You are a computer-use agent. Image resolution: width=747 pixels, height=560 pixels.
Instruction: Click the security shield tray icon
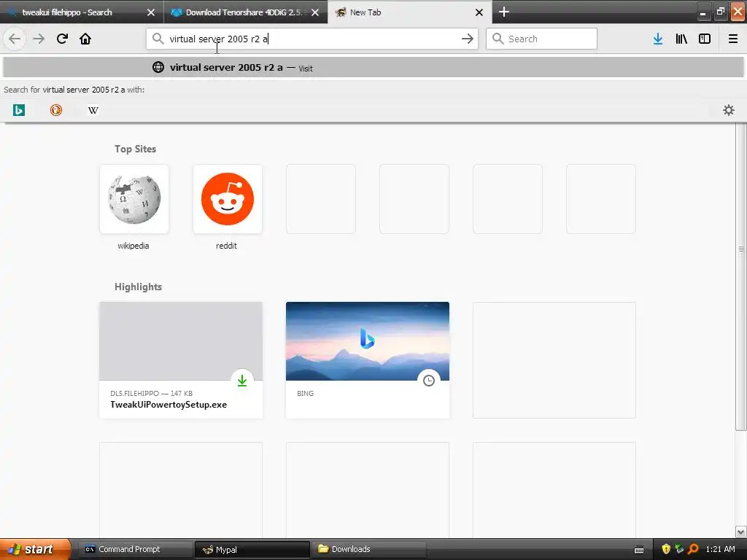tap(666, 549)
